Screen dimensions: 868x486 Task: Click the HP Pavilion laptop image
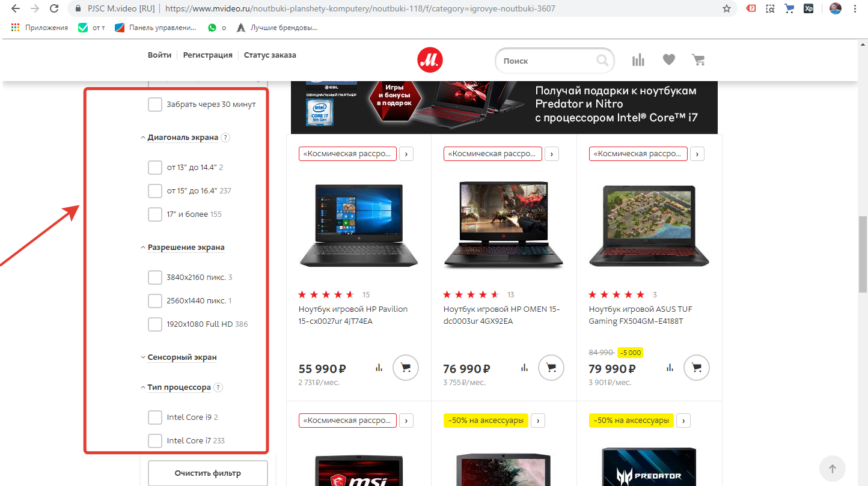point(359,225)
